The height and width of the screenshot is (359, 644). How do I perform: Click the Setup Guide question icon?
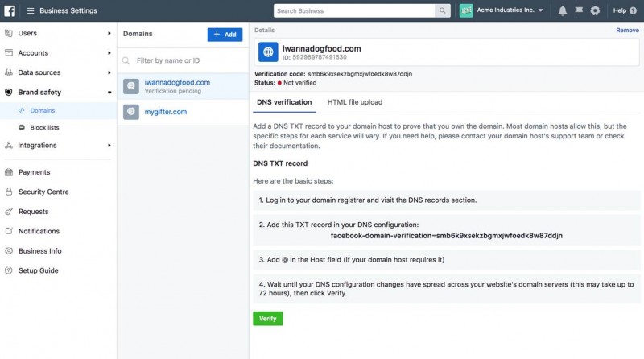pyautogui.click(x=9, y=270)
